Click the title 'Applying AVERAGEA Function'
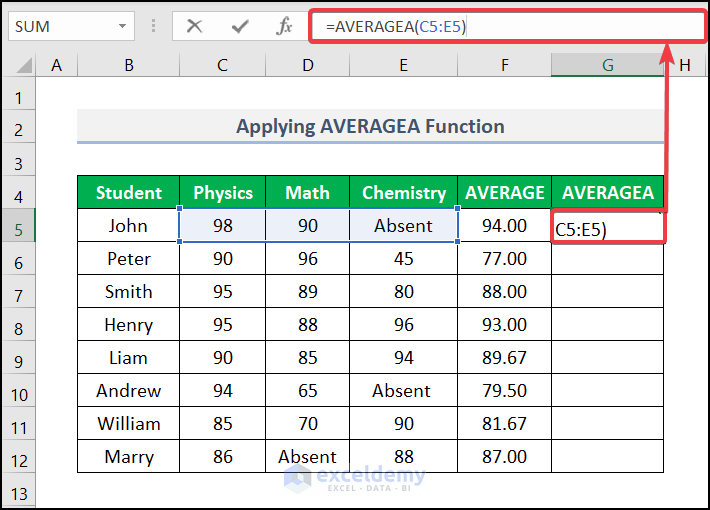The image size is (710, 510). click(x=370, y=126)
